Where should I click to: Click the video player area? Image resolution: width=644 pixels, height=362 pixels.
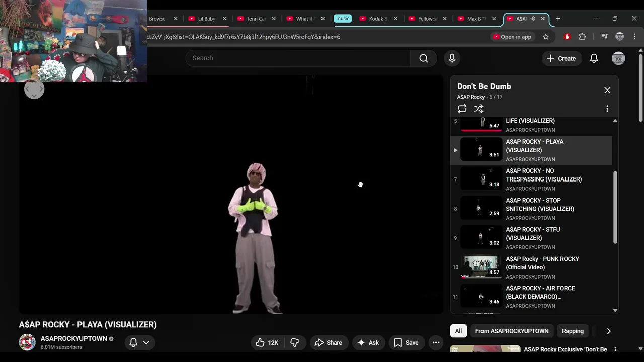(x=231, y=195)
